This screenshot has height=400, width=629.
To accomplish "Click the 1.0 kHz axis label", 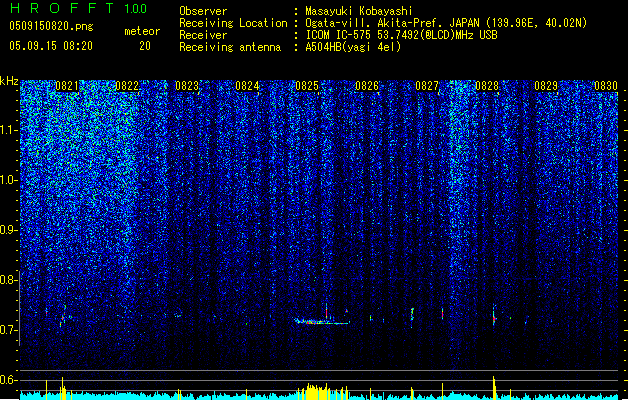I will [x=8, y=180].
